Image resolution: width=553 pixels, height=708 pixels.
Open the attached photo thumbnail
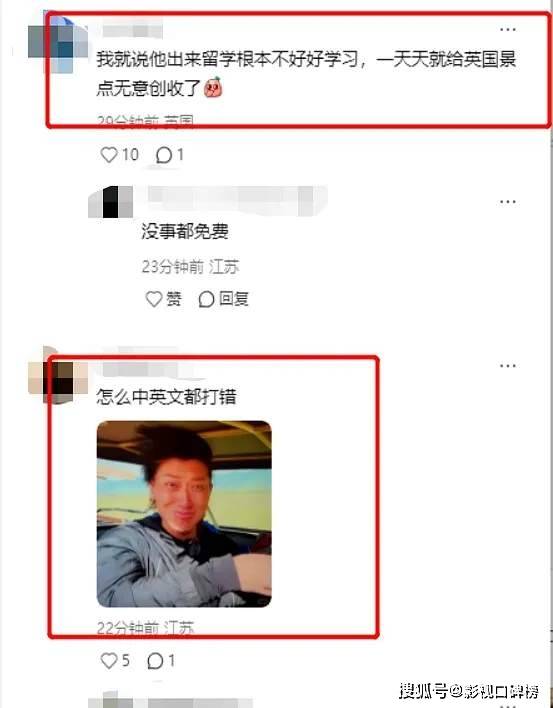pyautogui.click(x=184, y=514)
